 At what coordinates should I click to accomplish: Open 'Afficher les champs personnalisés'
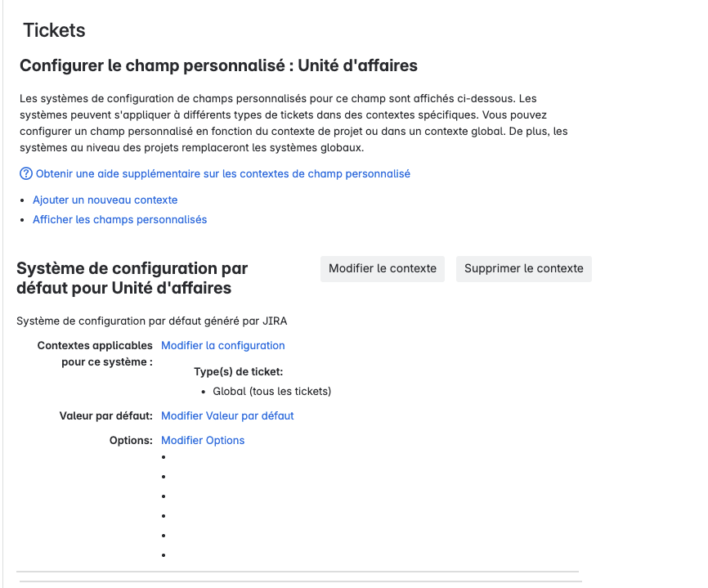pyautogui.click(x=119, y=219)
